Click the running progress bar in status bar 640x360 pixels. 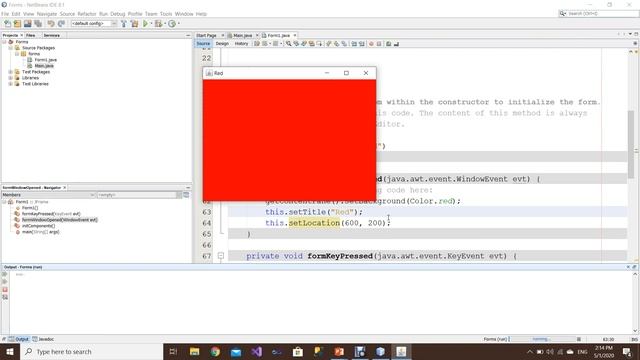point(542,339)
